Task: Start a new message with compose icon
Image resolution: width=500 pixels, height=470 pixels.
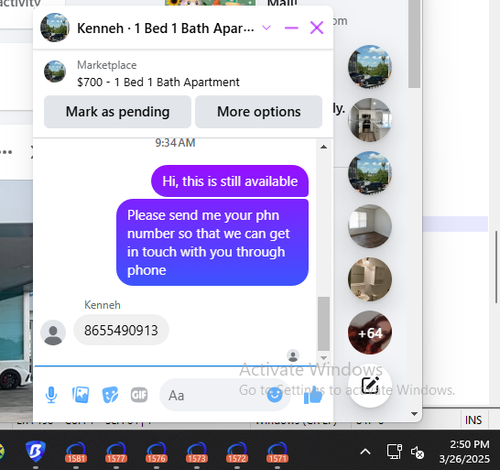Action: click(x=370, y=386)
